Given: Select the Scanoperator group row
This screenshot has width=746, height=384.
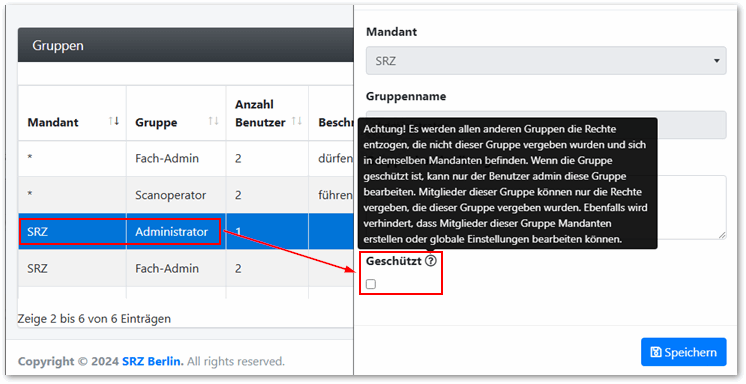Looking at the screenshot, I should coord(186,195).
